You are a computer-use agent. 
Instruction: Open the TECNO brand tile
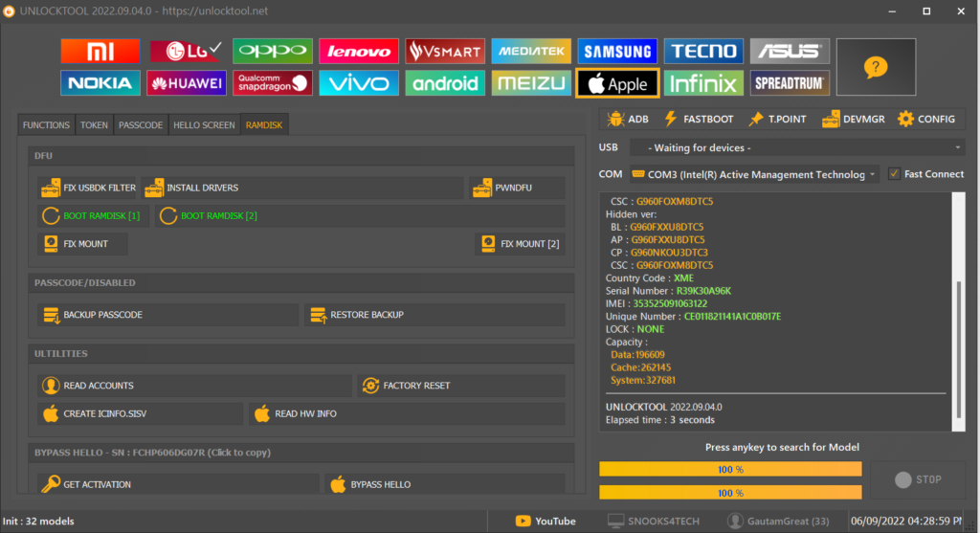tap(703, 52)
